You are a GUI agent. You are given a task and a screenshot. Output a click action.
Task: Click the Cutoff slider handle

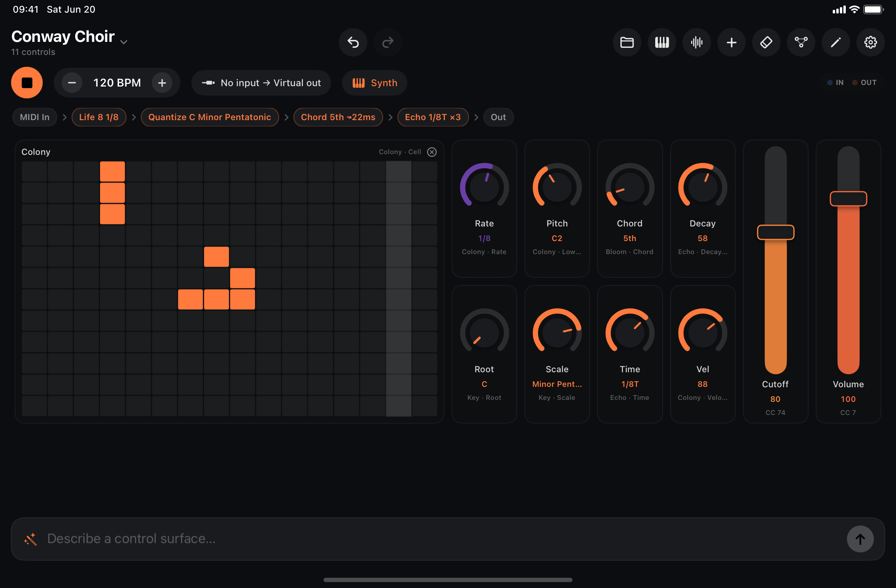pyautogui.click(x=775, y=232)
